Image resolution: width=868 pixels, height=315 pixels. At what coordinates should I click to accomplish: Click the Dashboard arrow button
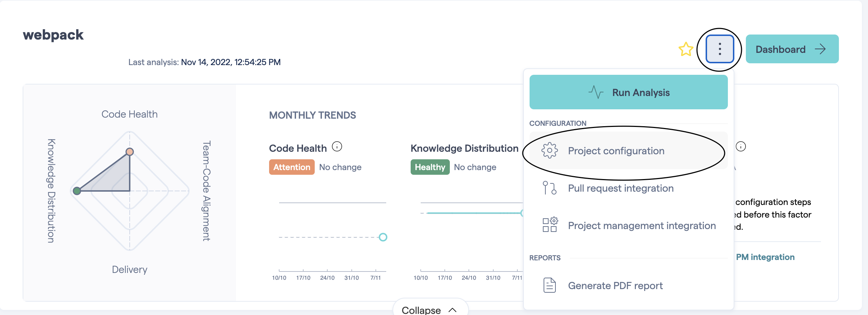792,49
